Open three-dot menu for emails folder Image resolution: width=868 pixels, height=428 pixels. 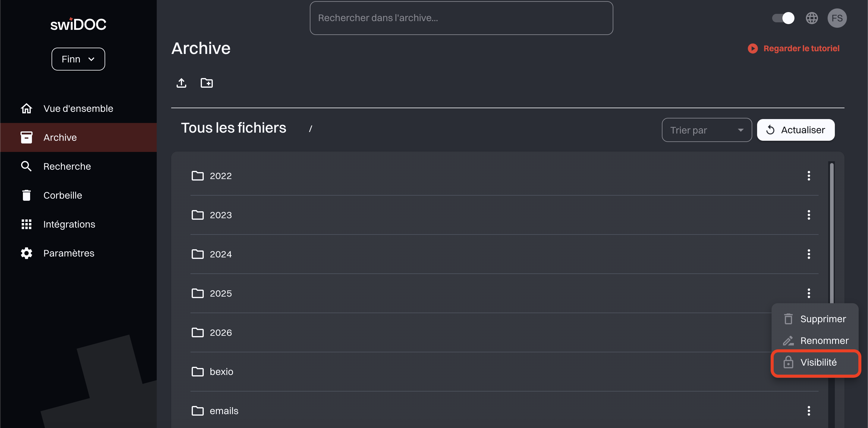[808, 411]
